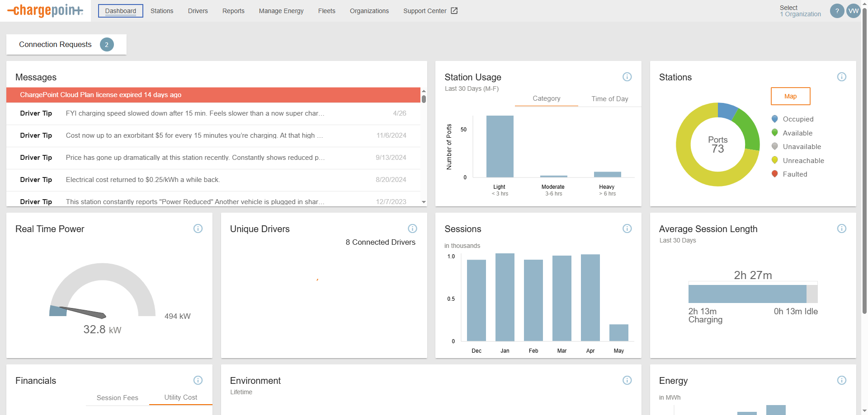View Average Session Length info icon
The width and height of the screenshot is (868, 415).
841,228
